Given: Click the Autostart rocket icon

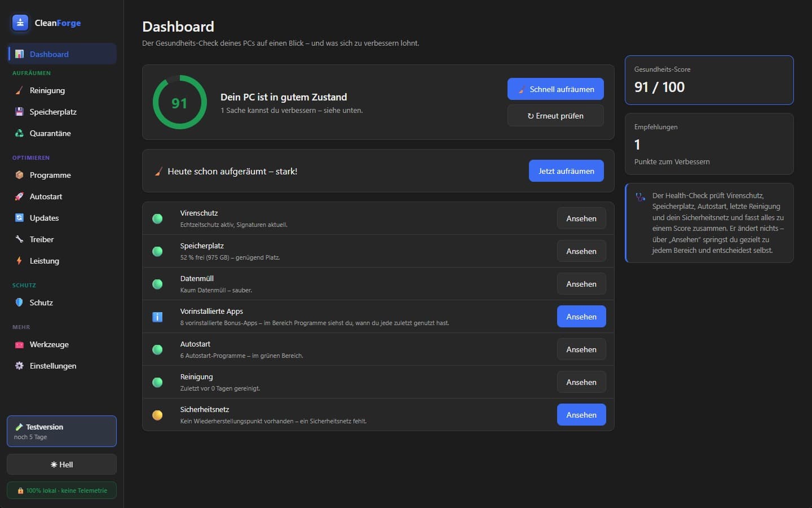Looking at the screenshot, I should click(19, 196).
